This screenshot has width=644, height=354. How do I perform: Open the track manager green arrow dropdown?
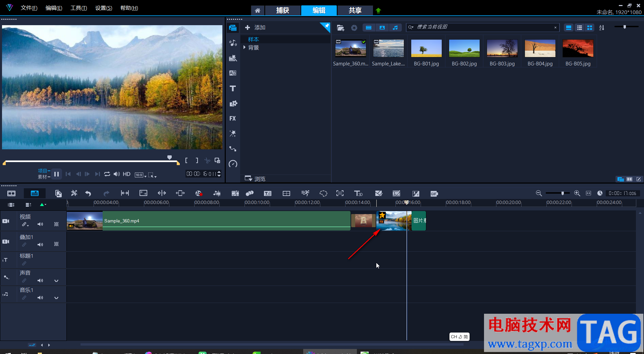[43, 205]
